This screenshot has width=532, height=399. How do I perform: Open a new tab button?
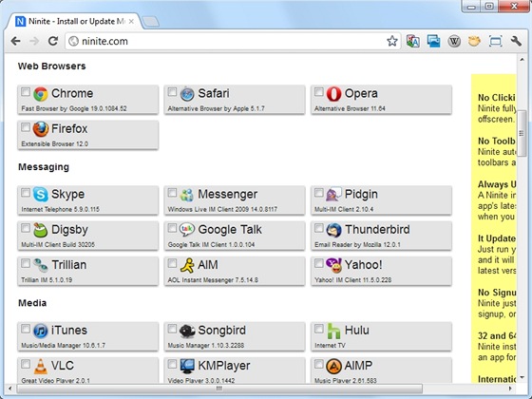point(150,22)
